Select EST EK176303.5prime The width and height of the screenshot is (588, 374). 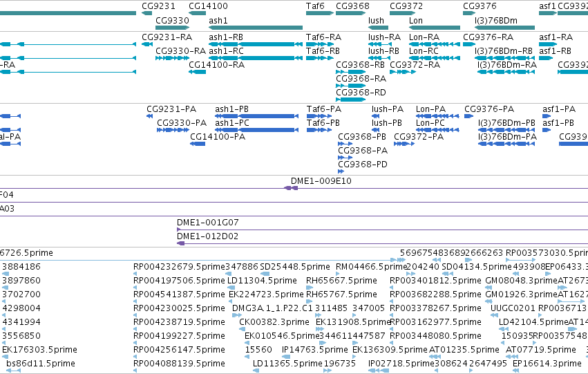click(x=39, y=350)
